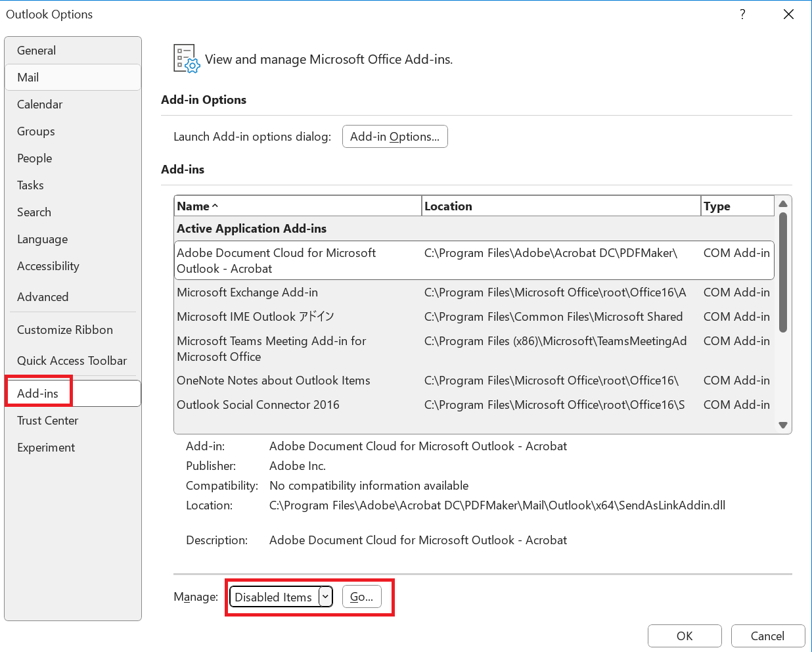This screenshot has width=812, height=652.
Task: Click the add-ins list scroll down arrow
Action: [783, 425]
